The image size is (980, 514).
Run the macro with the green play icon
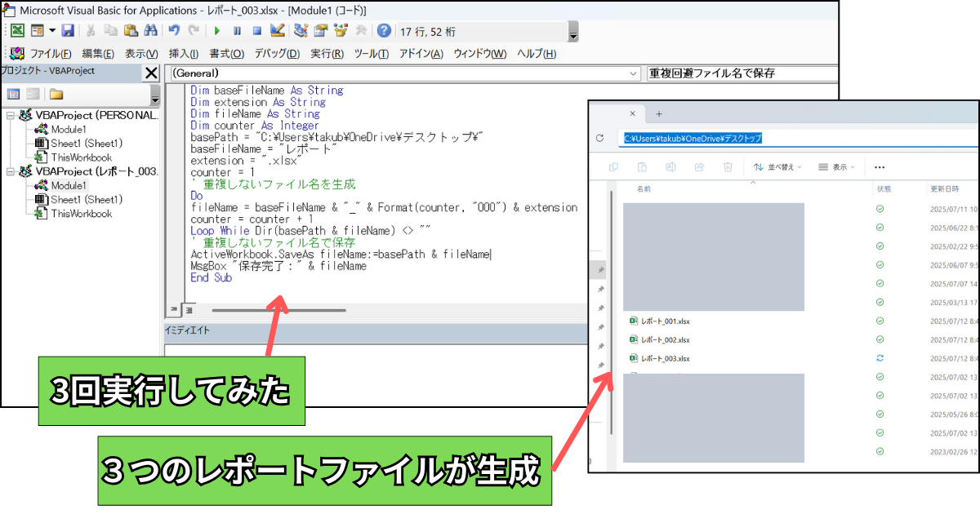[217, 31]
